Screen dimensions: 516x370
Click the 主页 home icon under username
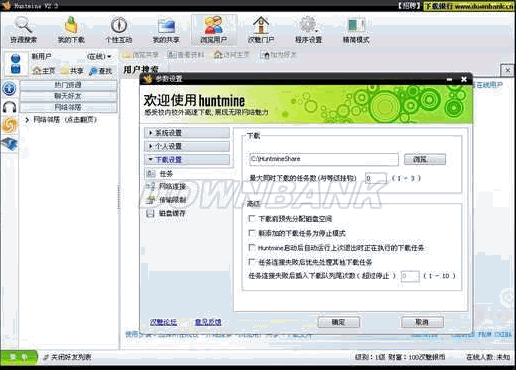click(x=44, y=71)
